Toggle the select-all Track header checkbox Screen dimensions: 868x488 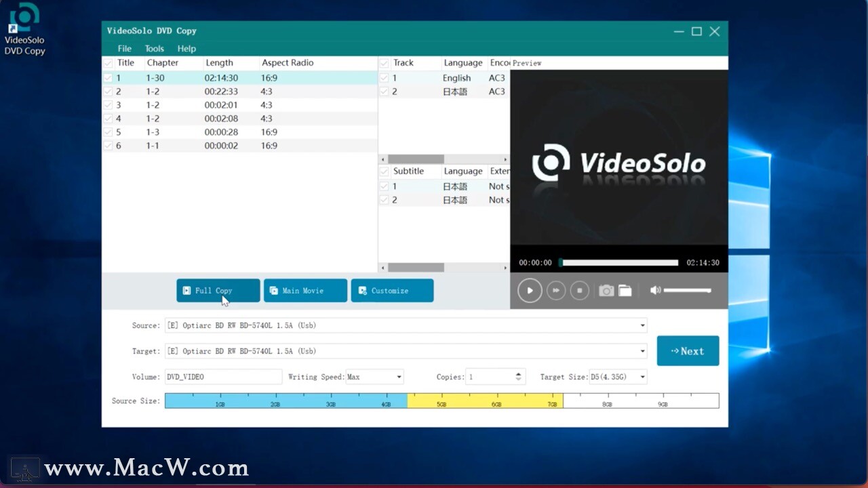tap(384, 63)
